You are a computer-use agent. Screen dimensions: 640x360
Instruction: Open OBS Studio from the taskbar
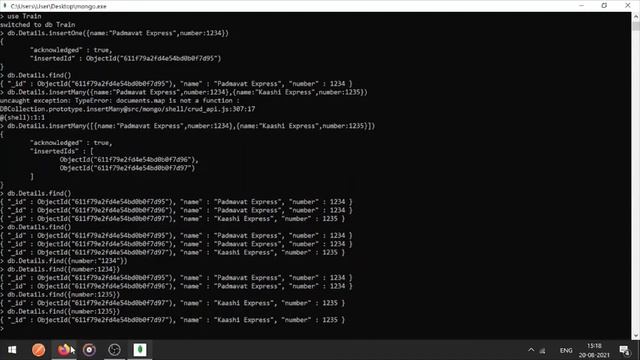coord(114,350)
